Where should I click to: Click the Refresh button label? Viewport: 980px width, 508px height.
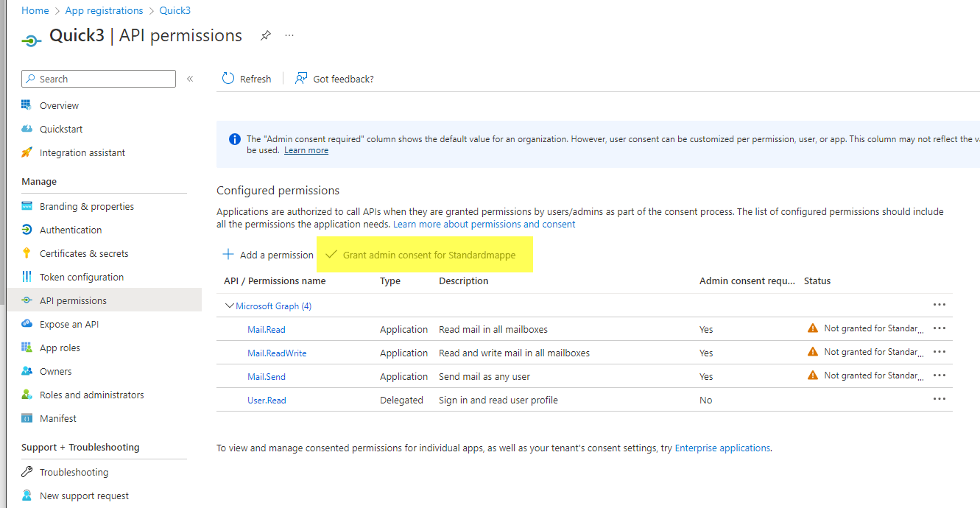click(255, 79)
